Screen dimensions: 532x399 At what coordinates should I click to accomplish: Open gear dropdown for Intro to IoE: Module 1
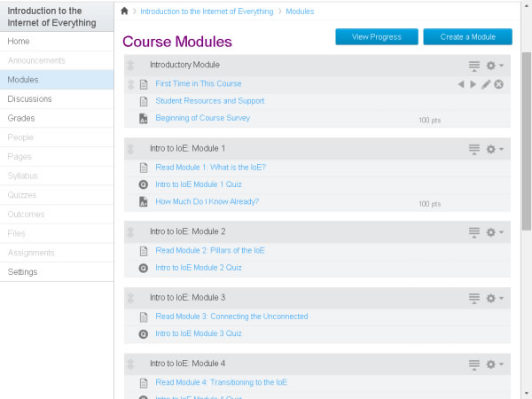(494, 149)
